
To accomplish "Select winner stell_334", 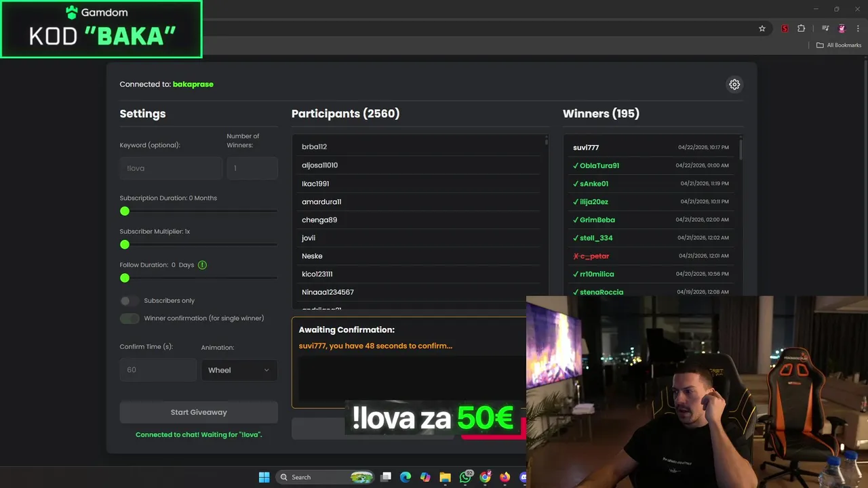I will [651, 238].
